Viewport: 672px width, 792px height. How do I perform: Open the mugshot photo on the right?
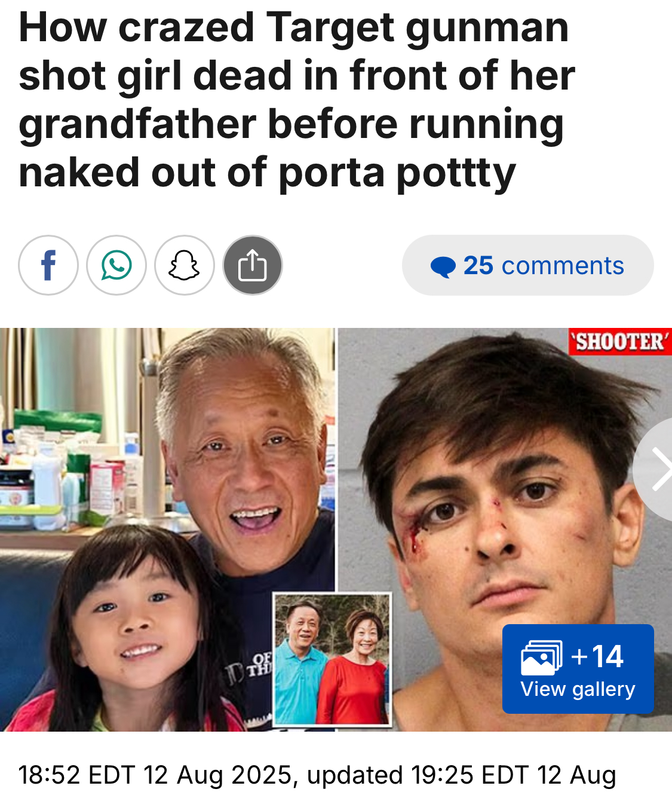click(x=505, y=529)
